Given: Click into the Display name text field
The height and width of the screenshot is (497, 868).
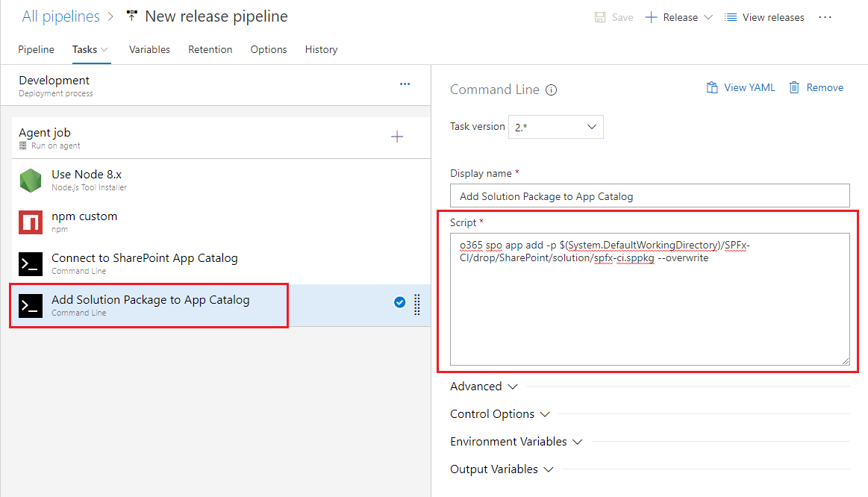Looking at the screenshot, I should click(649, 196).
